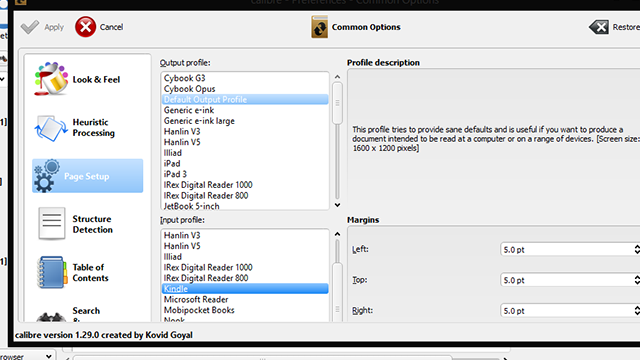
Task: Click the Look & Feel paint bucket icon
Action: tap(51, 79)
